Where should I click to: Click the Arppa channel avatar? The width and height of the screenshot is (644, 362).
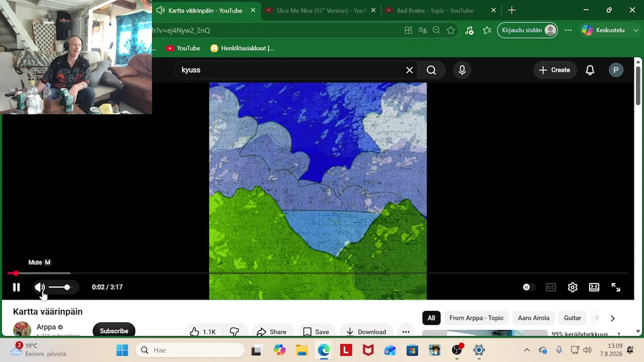[22, 329]
